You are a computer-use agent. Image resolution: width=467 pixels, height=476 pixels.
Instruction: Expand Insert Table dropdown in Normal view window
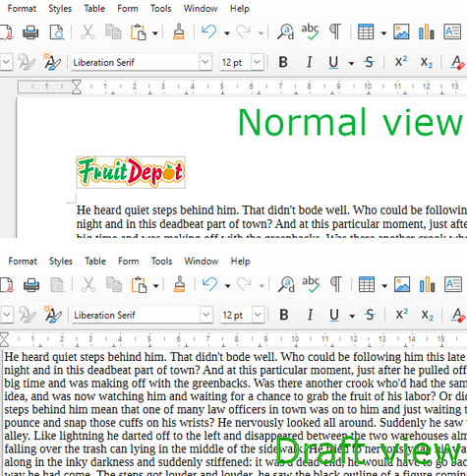pos(383,32)
